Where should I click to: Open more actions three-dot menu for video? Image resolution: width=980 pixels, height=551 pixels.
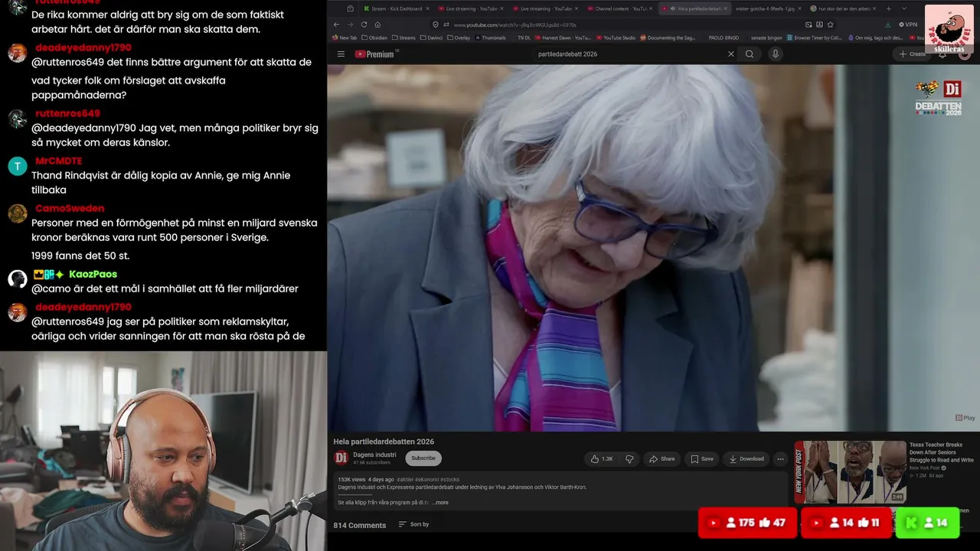pos(780,459)
